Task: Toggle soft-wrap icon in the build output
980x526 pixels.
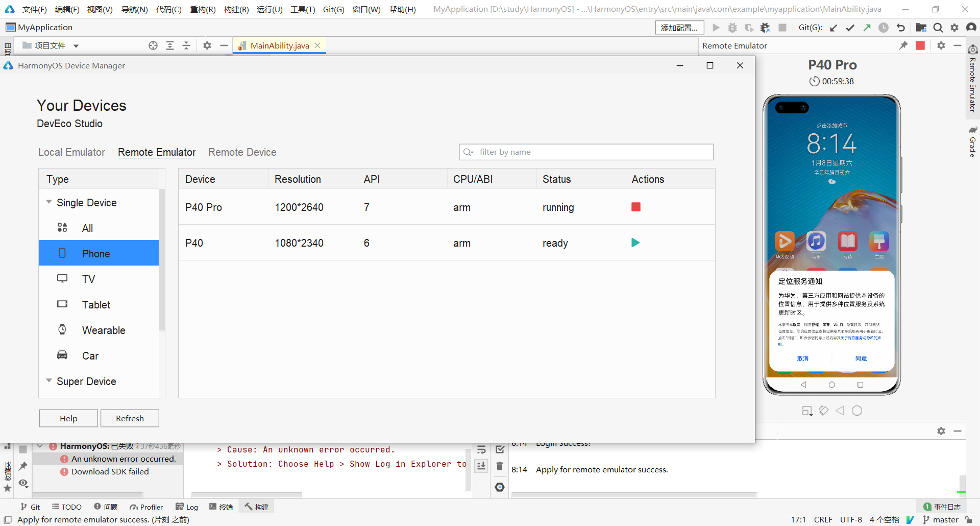Action: click(481, 450)
